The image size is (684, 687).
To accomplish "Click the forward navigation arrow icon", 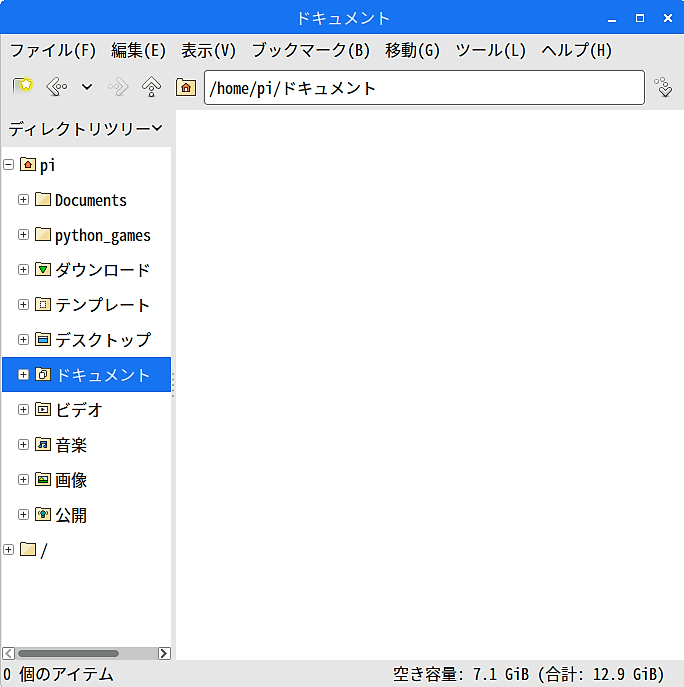I will coord(118,87).
